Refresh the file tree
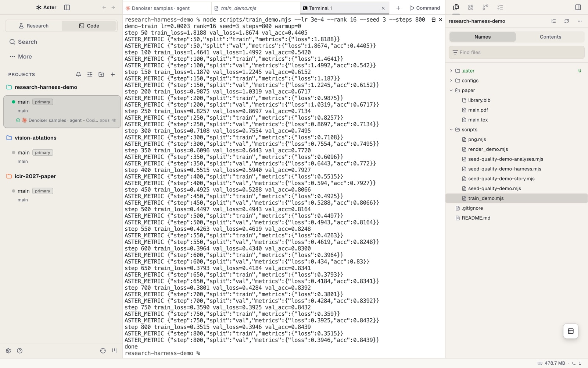The width and height of the screenshot is (588, 368). click(567, 21)
